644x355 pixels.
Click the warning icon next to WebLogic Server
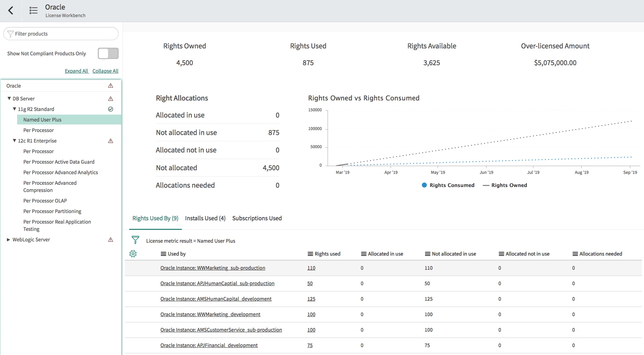coord(111,240)
